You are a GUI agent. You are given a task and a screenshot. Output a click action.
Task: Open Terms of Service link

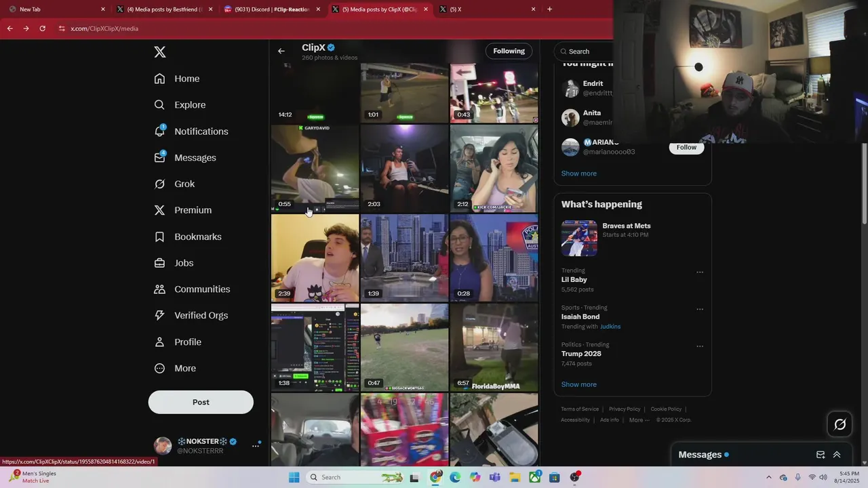coord(580,409)
